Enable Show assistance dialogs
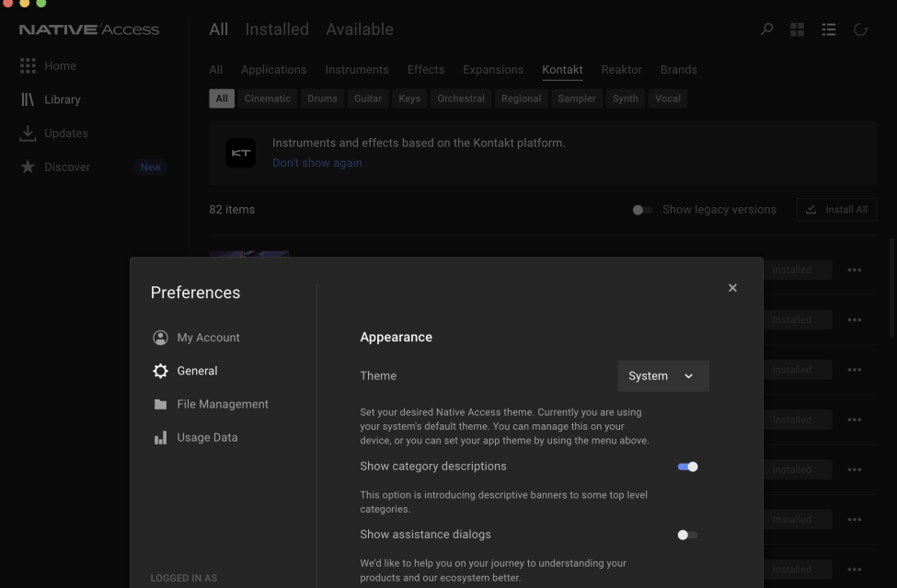This screenshot has height=588, width=897. 687,535
